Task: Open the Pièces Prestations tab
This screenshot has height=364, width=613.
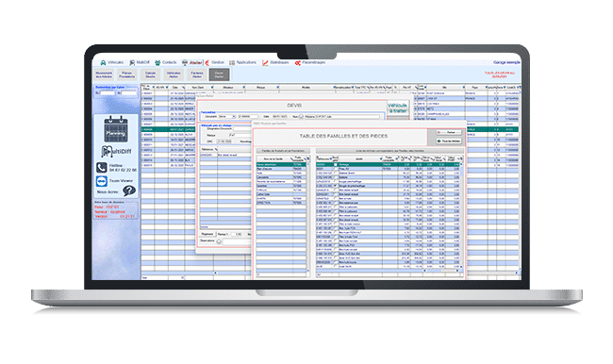Action: click(127, 74)
